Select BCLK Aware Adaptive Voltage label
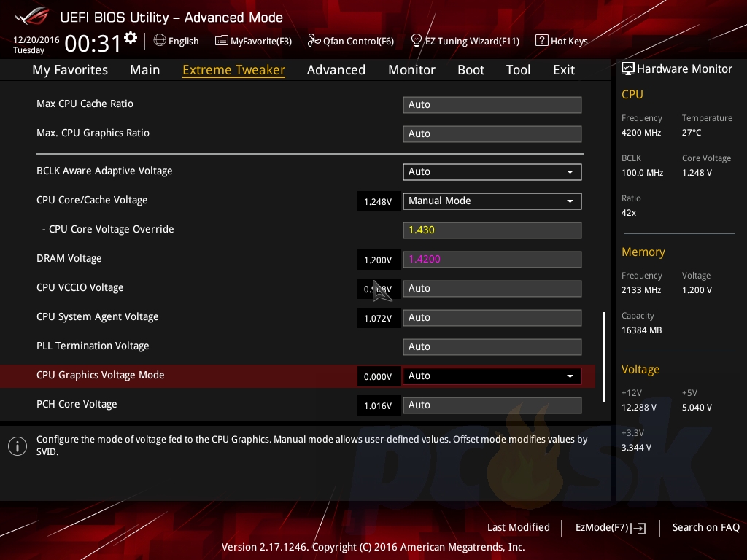 (104, 171)
